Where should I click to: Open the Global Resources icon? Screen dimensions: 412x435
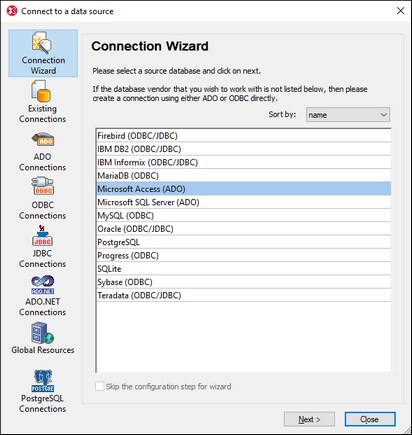[x=43, y=339]
